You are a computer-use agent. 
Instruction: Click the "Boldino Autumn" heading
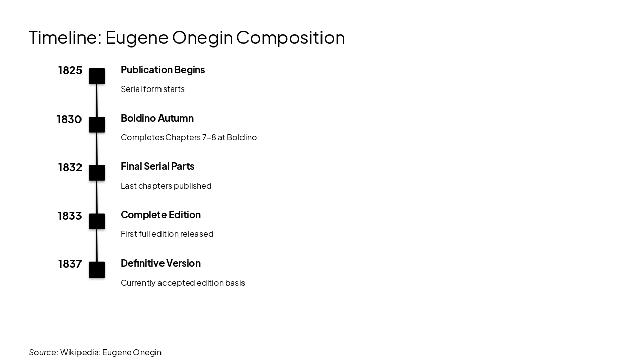157,118
